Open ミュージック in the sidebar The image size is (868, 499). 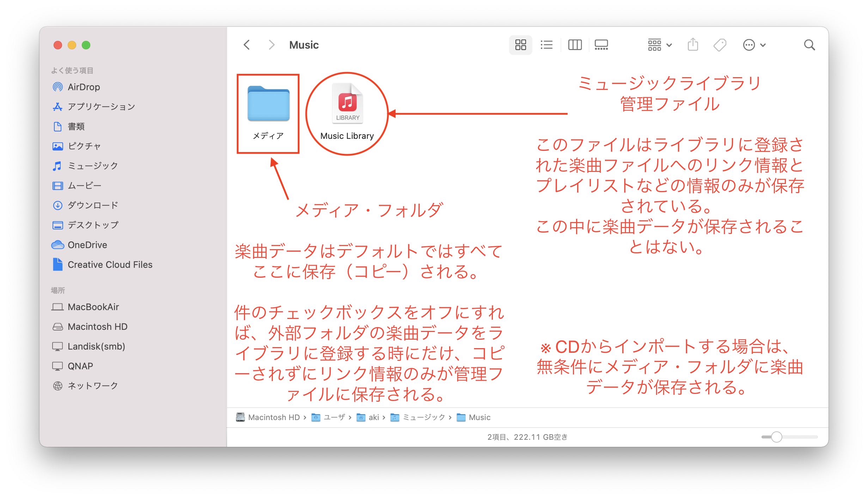click(x=92, y=166)
